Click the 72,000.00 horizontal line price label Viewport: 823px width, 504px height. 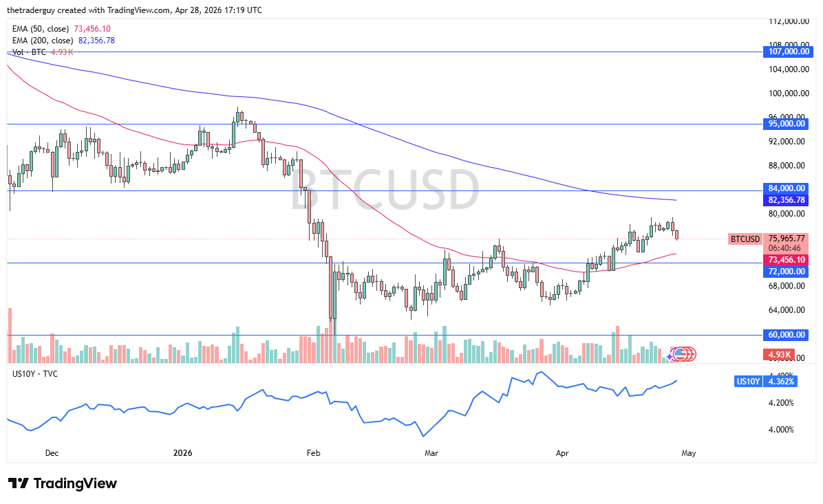point(789,272)
